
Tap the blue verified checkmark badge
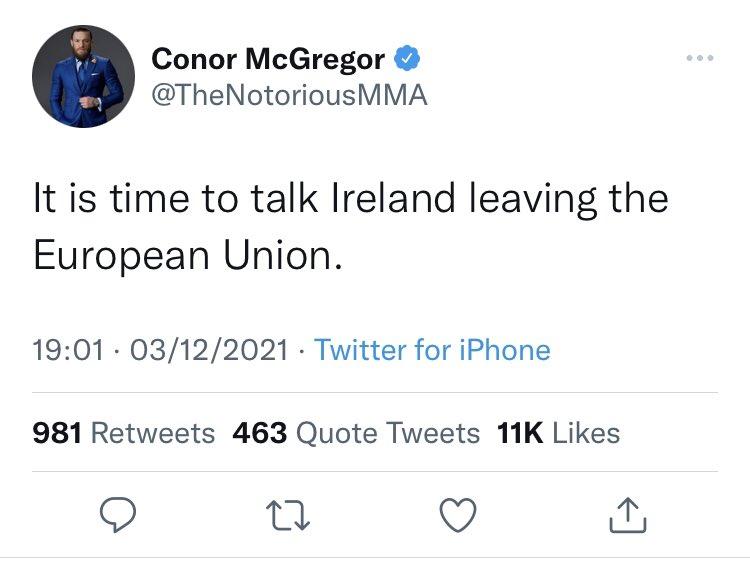(407, 58)
